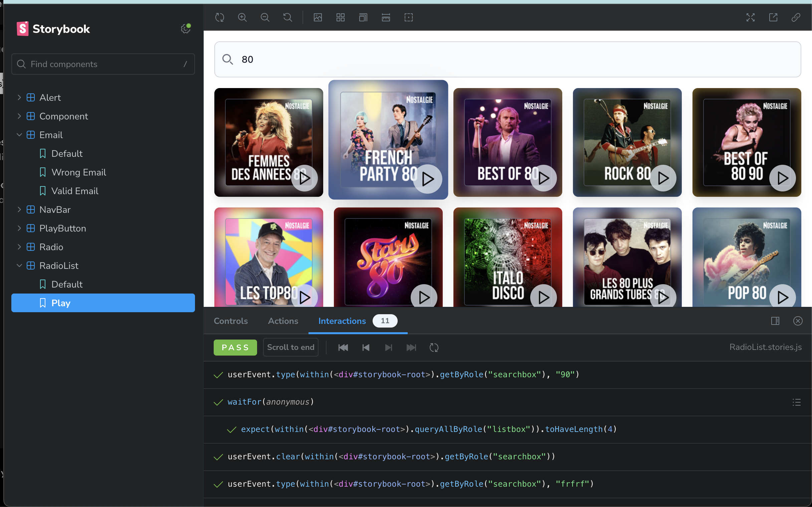Open the change background tool
This screenshot has height=507, width=812.
(x=318, y=17)
